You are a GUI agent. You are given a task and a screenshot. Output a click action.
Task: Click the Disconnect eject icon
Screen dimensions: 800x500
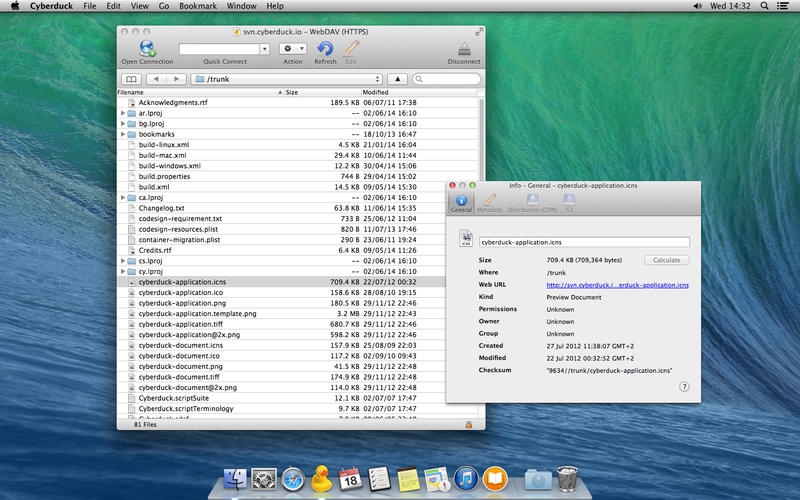click(464, 49)
